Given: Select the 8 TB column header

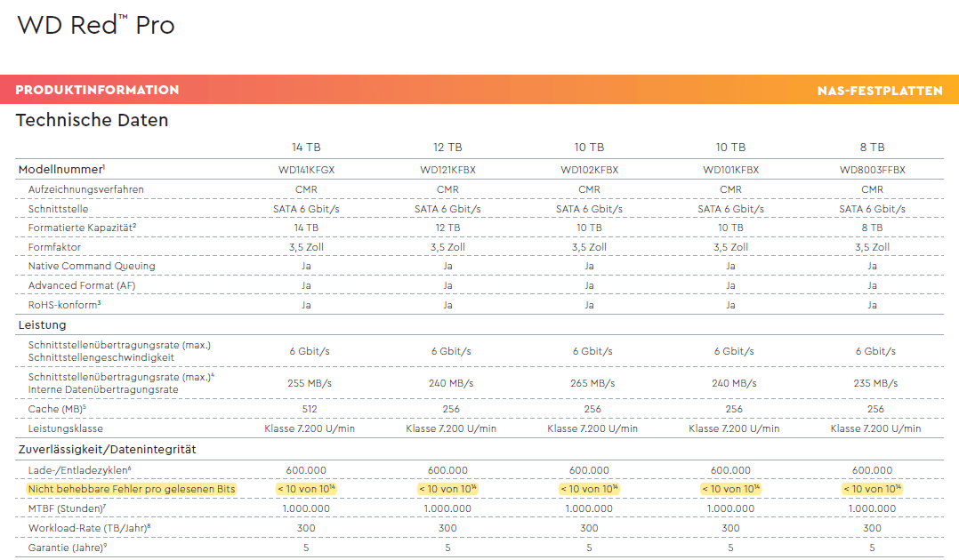Looking at the screenshot, I should pyautogui.click(x=872, y=148).
